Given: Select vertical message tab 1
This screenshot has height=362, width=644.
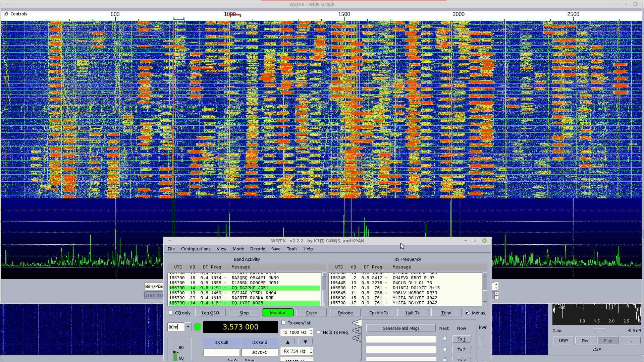Looking at the screenshot, I should (357, 323).
